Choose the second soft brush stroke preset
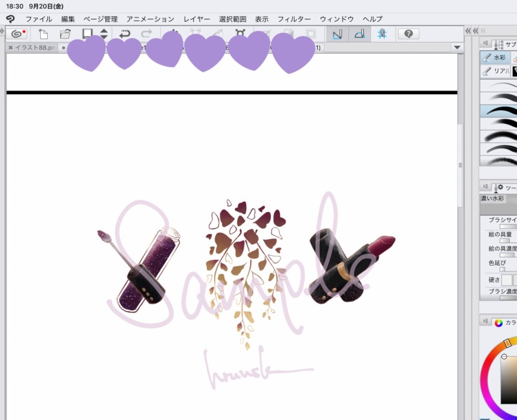This screenshot has width=517, height=420. point(498,98)
